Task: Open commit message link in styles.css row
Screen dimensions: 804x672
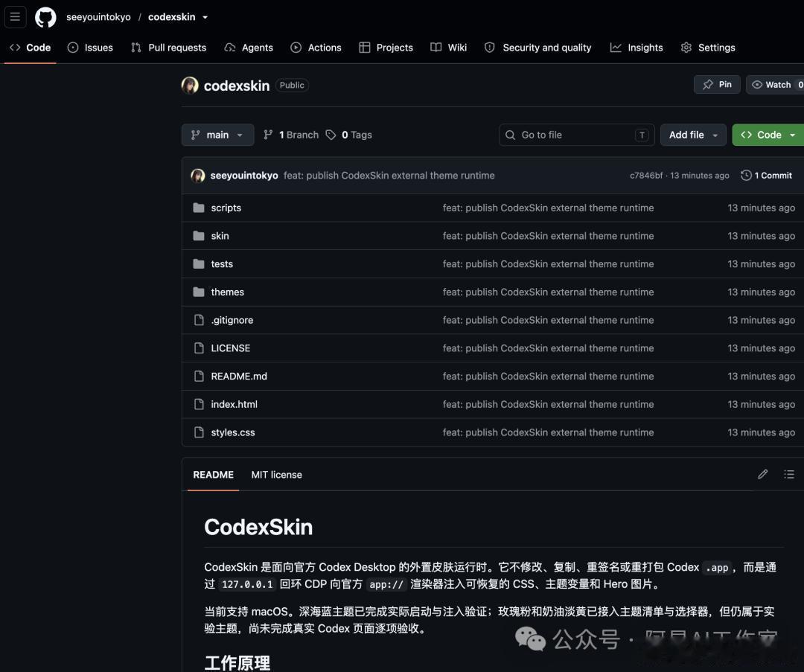Action: 548,432
